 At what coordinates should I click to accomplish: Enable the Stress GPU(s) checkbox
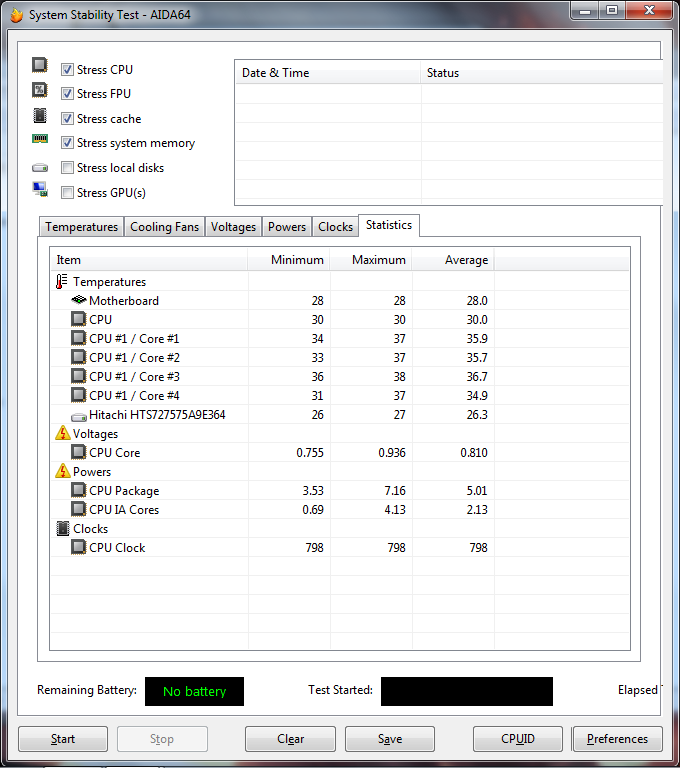tap(67, 193)
